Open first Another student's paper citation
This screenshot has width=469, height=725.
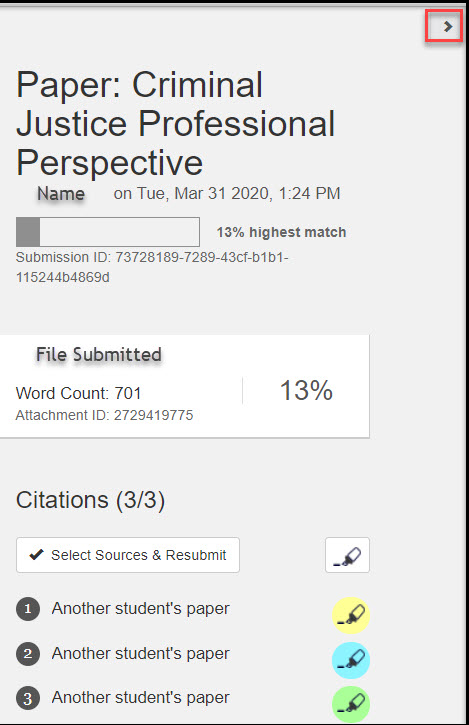pyautogui.click(x=141, y=608)
